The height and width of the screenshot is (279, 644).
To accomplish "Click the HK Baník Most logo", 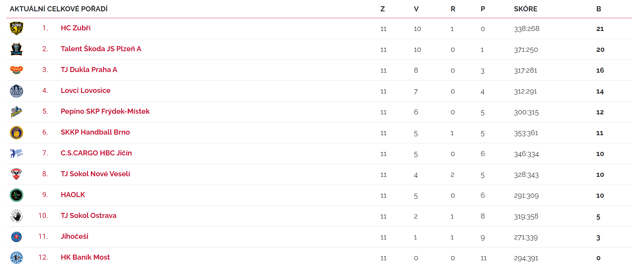I will pos(16,258).
